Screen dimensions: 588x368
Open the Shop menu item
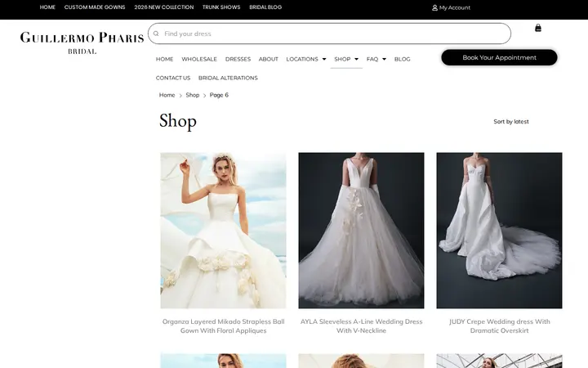(342, 59)
